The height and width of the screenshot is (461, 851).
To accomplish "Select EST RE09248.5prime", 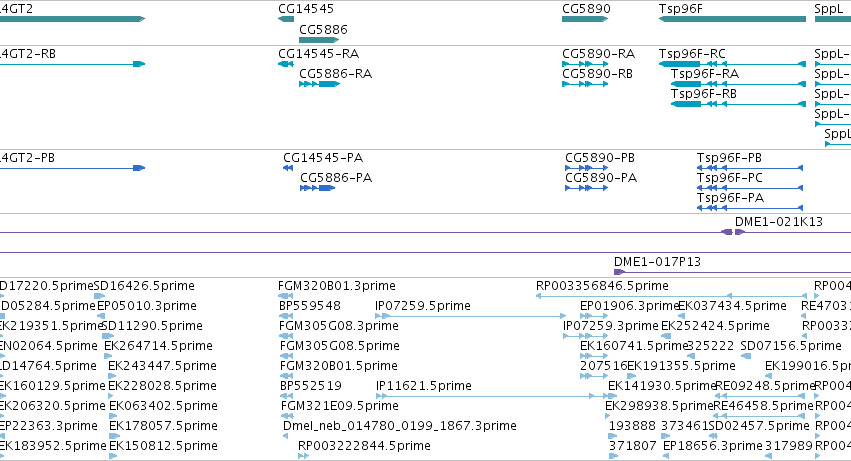I will (766, 387).
